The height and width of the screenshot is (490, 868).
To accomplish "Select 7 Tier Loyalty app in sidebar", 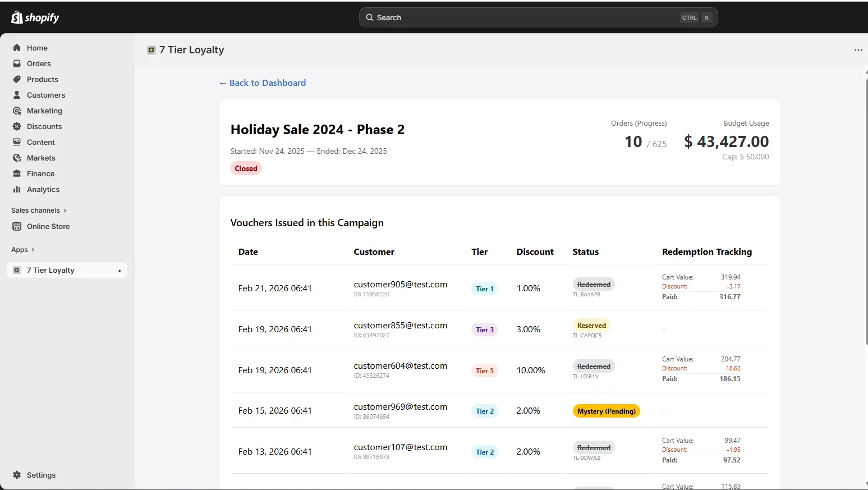I will pyautogui.click(x=67, y=270).
